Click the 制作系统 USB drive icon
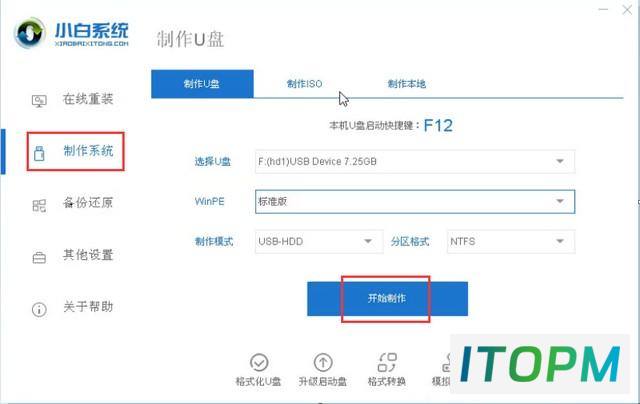Screen dimensions: 640x404 coord(39,153)
